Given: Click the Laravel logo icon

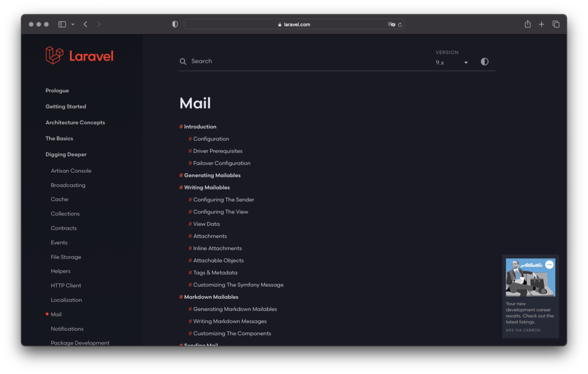Looking at the screenshot, I should [x=55, y=55].
